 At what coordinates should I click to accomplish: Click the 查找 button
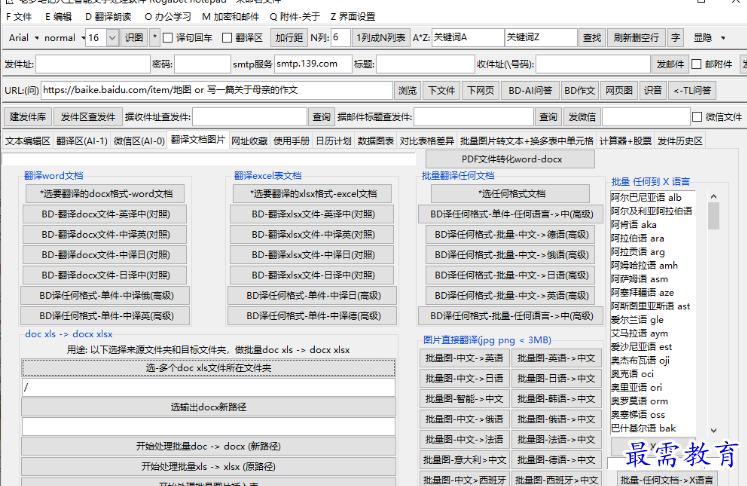(x=592, y=38)
